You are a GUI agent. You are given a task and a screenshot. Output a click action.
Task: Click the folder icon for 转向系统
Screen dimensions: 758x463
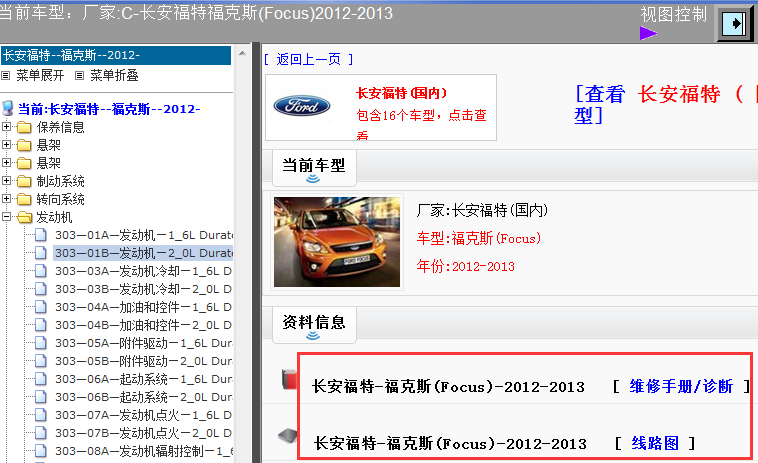pos(24,200)
